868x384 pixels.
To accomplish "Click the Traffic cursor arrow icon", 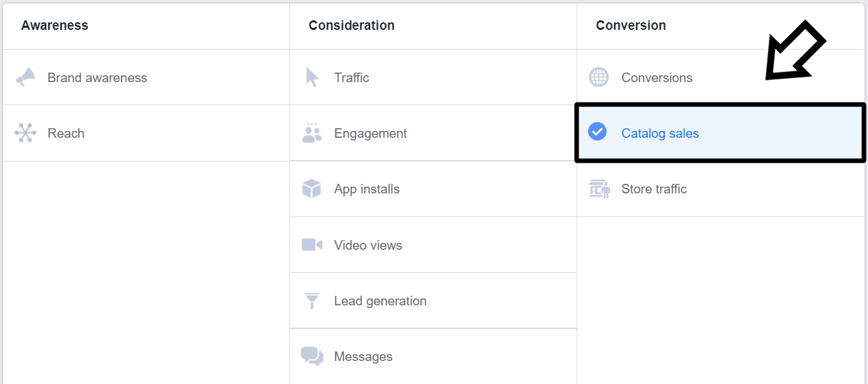I will pyautogui.click(x=312, y=77).
